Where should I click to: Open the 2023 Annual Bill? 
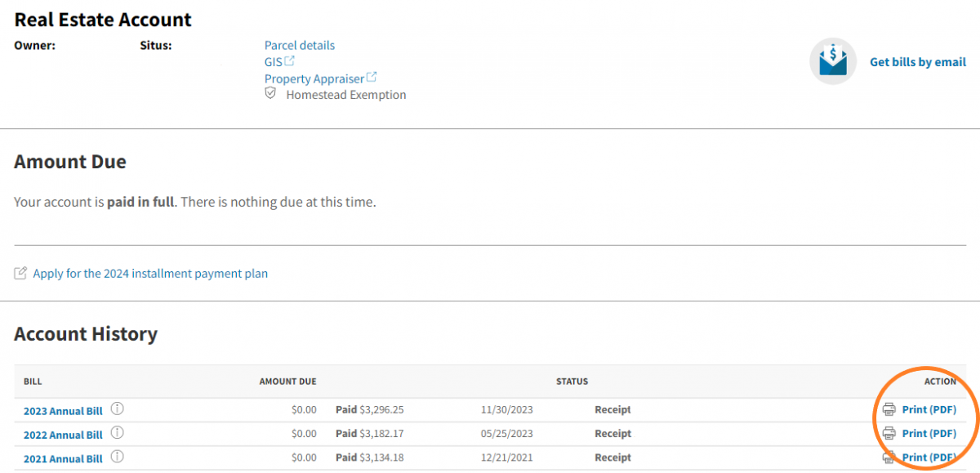63,411
